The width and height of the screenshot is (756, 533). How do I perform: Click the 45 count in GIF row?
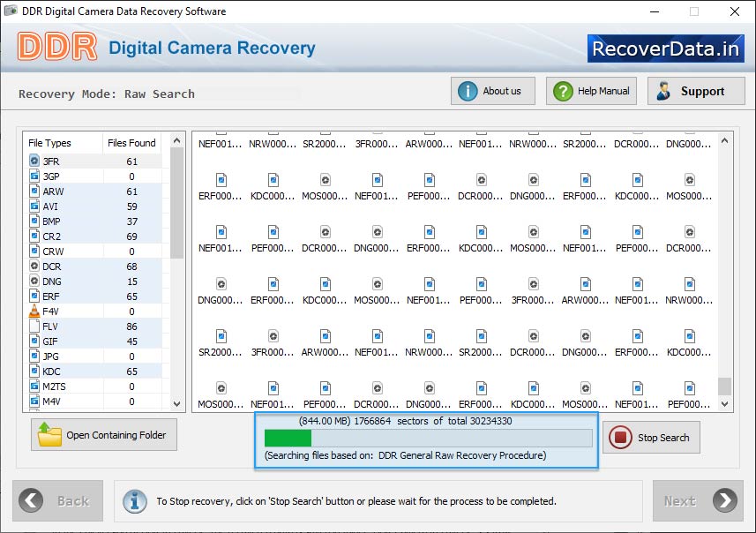click(x=131, y=342)
